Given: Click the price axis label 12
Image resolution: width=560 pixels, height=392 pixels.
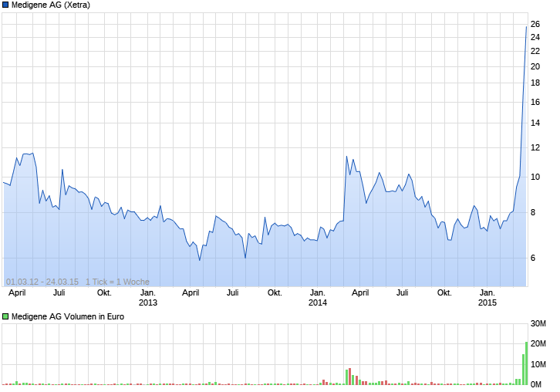Looking at the screenshot, I should click(535, 147).
